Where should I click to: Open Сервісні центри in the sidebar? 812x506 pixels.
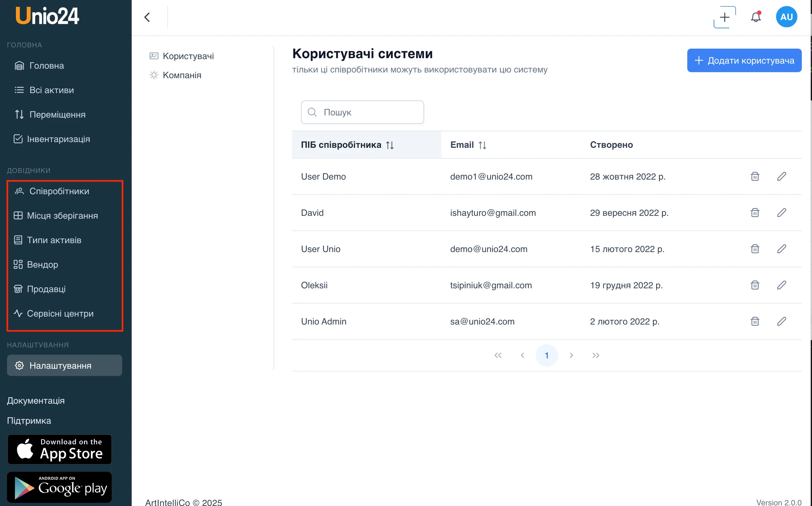click(x=60, y=314)
